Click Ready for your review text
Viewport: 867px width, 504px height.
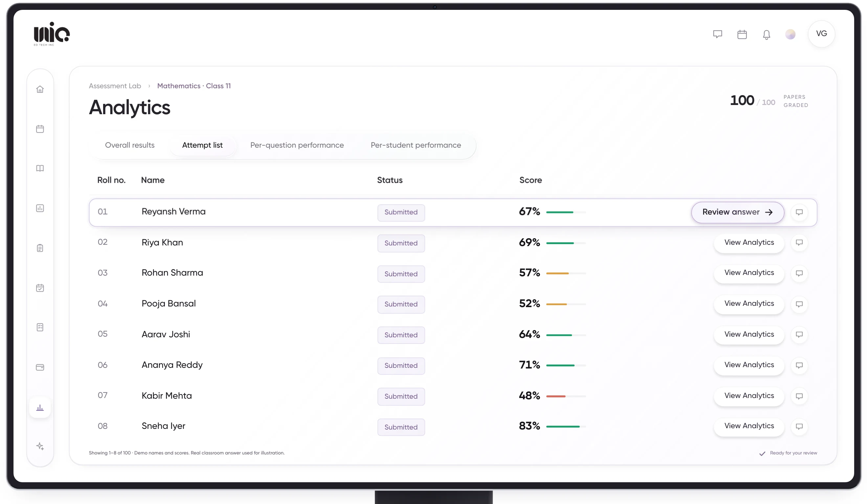point(793,453)
